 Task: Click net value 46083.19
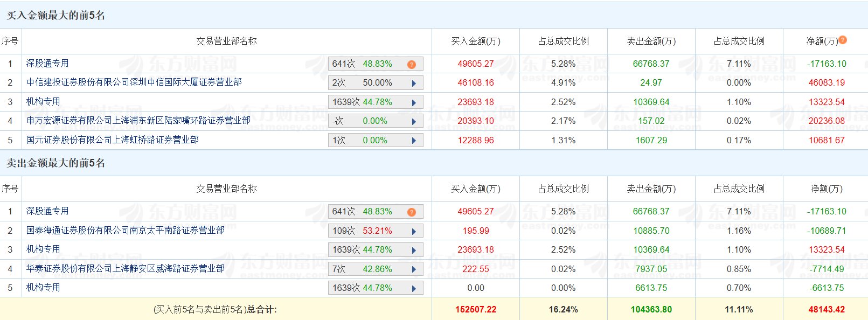(827, 83)
